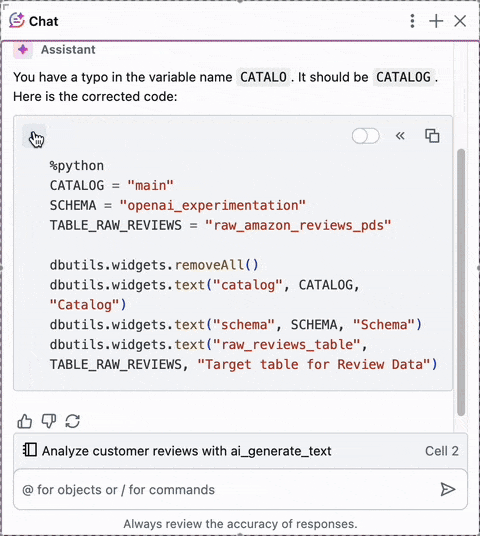
Task: Click the "main" string value
Action: pos(150,186)
